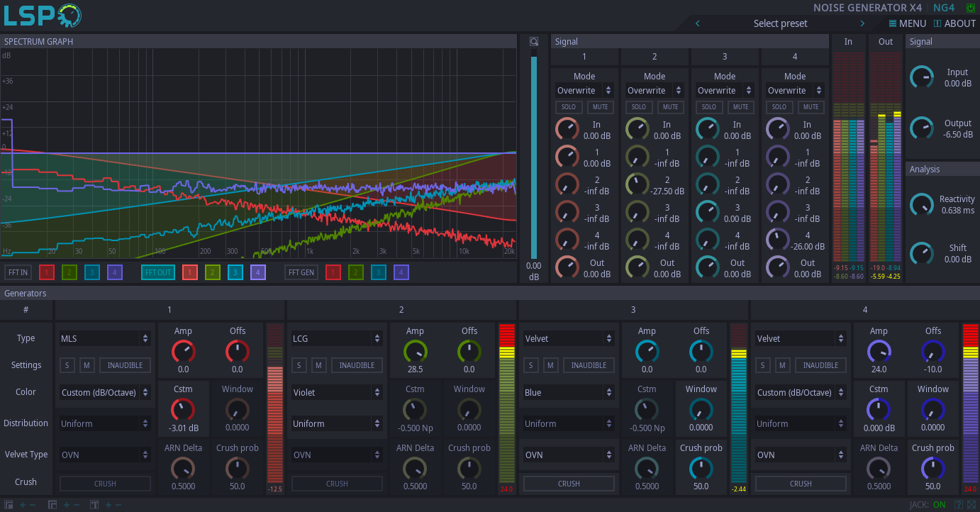Viewport: 980px width, 512px height.
Task: Click the next preset arrow
Action: point(863,23)
